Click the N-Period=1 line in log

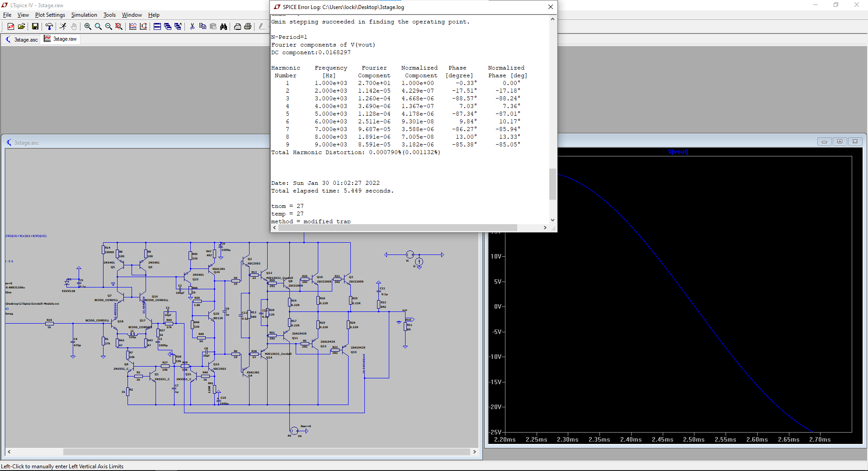pyautogui.click(x=289, y=37)
